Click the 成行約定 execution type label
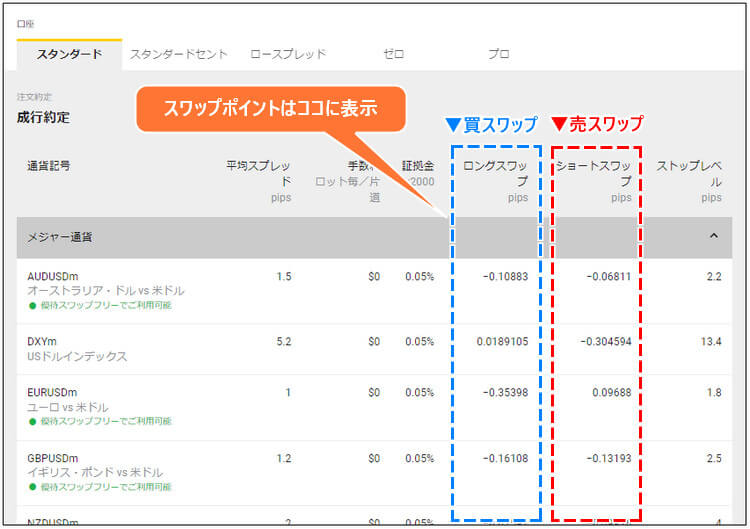Viewport: 750px width, 529px height. pyautogui.click(x=44, y=117)
